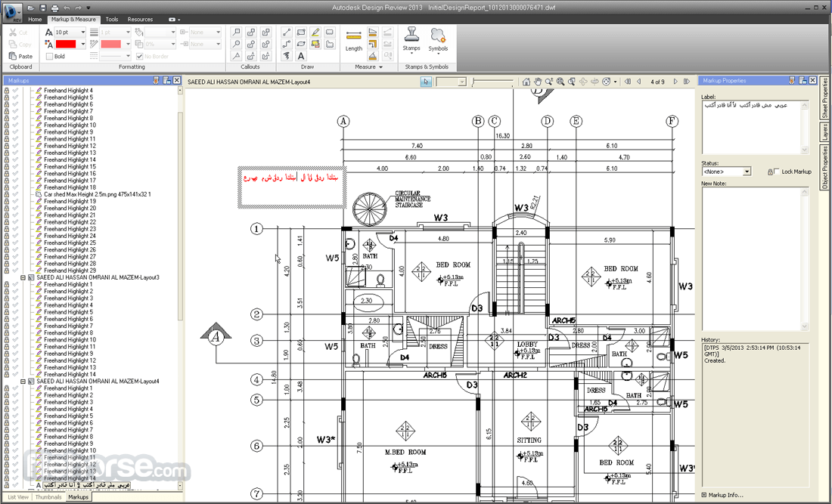The height and width of the screenshot is (504, 832).
Task: Expand the Markup Info section
Action: (x=704, y=495)
